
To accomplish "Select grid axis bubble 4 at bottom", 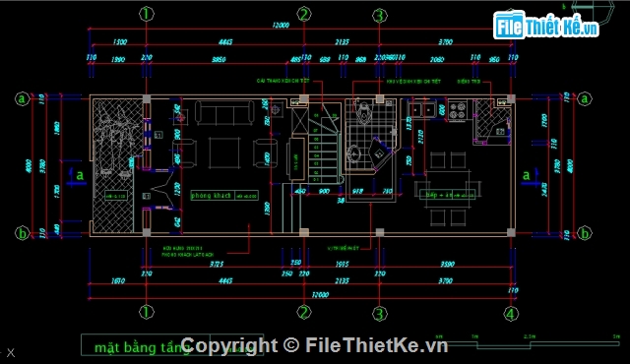I will click(511, 314).
